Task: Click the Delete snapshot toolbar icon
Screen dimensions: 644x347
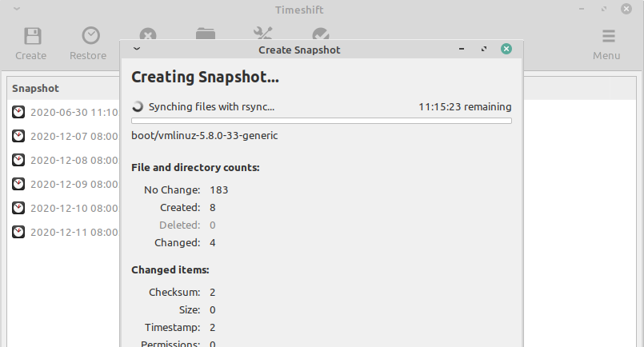Action: pyautogui.click(x=148, y=34)
